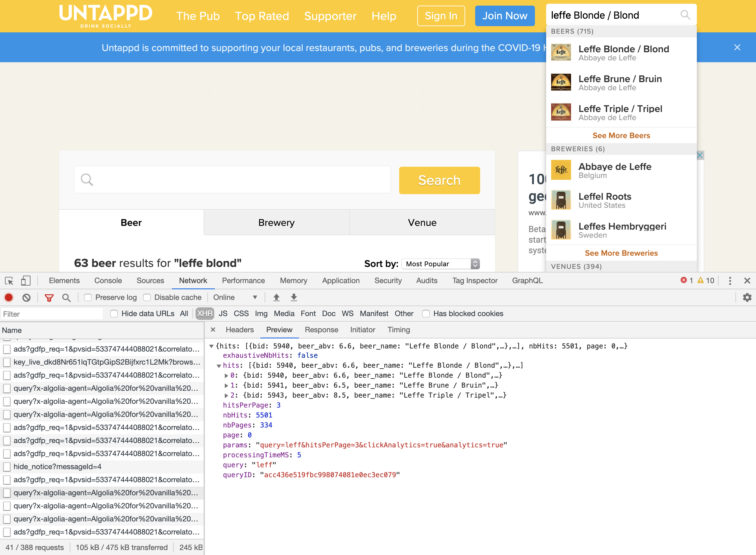Activate the inspect element picker icon
756x555 pixels.
point(9,281)
